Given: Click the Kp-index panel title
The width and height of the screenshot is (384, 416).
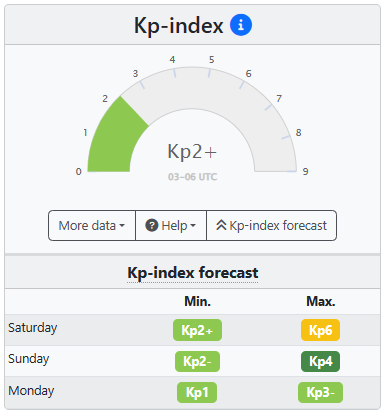Looking at the screenshot, I should coord(179,25).
